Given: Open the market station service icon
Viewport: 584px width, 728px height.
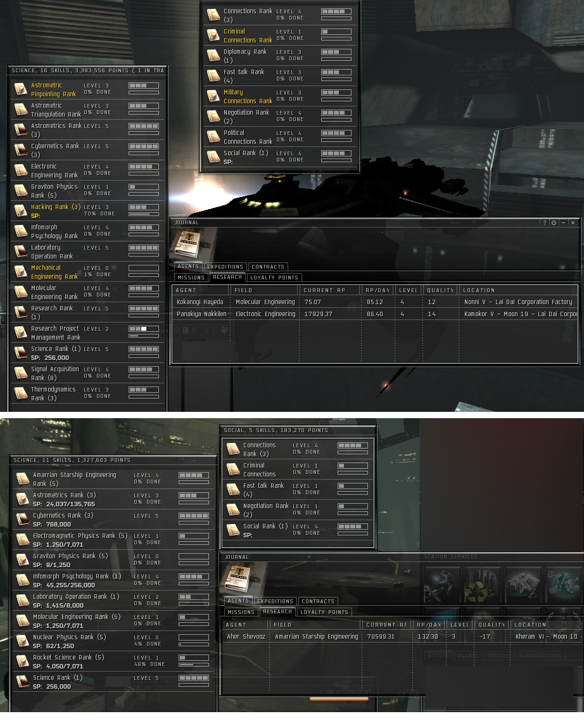Looking at the screenshot, I should pyautogui.click(x=523, y=585).
